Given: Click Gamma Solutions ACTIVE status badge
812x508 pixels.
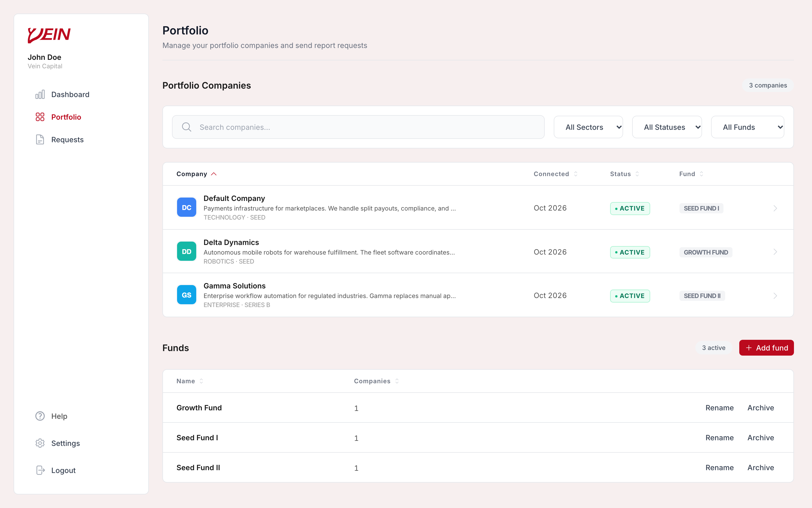Looking at the screenshot, I should coord(630,296).
